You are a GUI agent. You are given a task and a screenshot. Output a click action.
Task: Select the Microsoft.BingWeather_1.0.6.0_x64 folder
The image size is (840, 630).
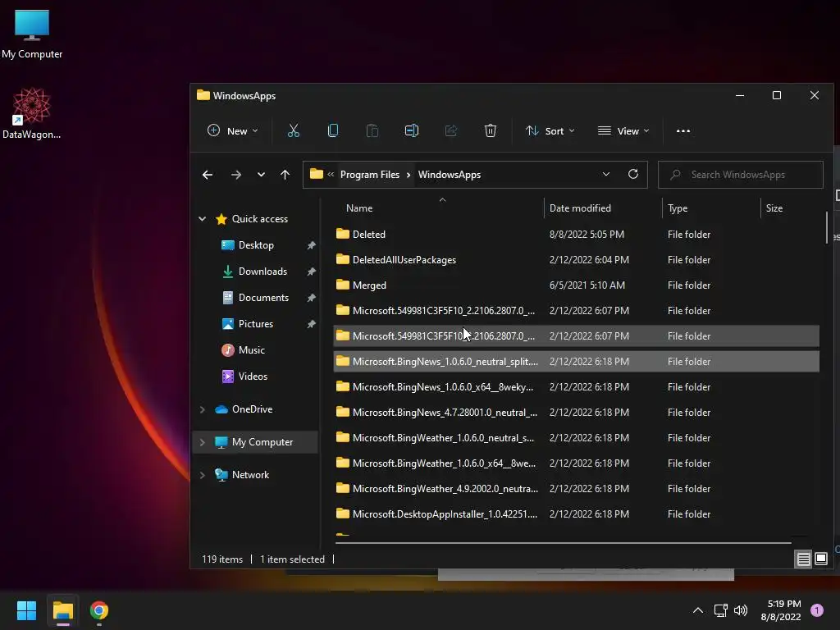coord(576,463)
